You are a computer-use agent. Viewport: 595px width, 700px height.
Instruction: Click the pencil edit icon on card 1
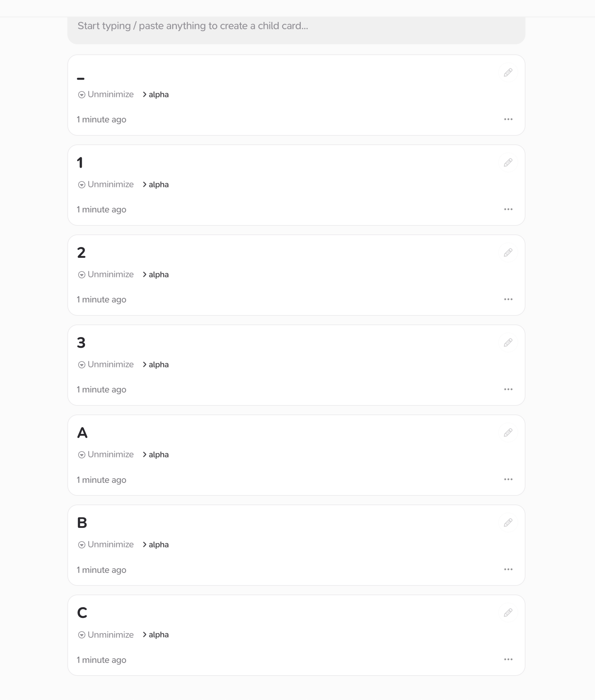tap(508, 162)
